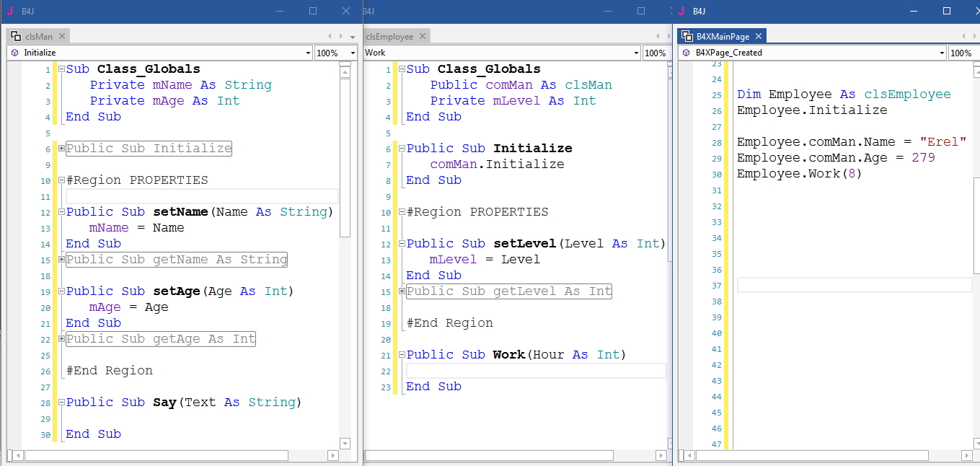
Task: Click the string "Erel" on line 28
Action: point(943,142)
